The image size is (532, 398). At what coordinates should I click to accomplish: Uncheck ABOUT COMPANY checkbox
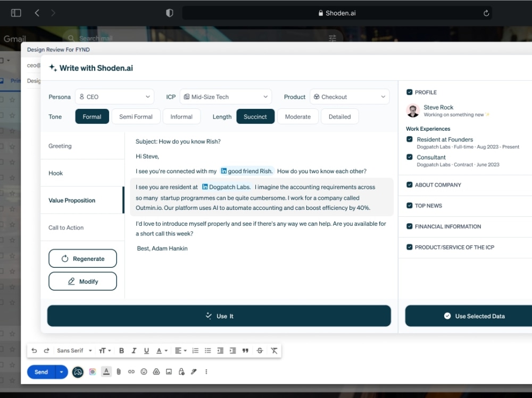410,185
